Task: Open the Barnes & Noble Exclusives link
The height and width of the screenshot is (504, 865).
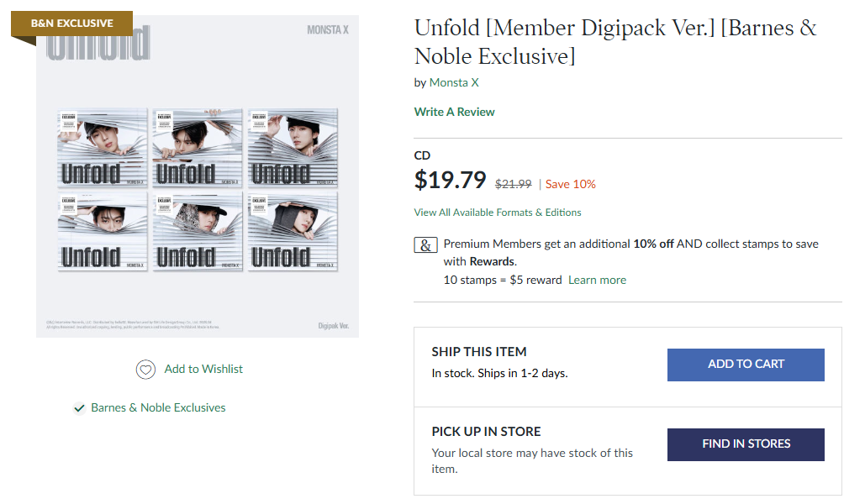Action: (x=158, y=408)
